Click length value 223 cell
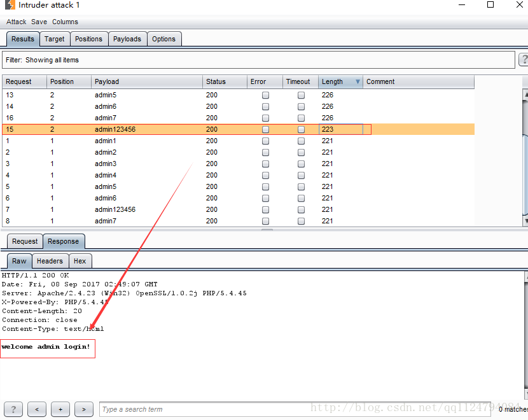The width and height of the screenshot is (528, 420). click(340, 129)
